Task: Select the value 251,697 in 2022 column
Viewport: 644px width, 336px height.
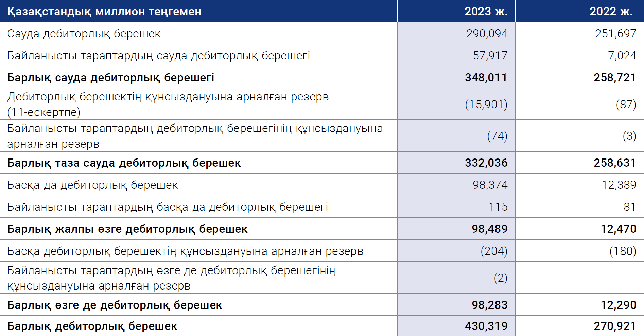Action: pos(615,33)
